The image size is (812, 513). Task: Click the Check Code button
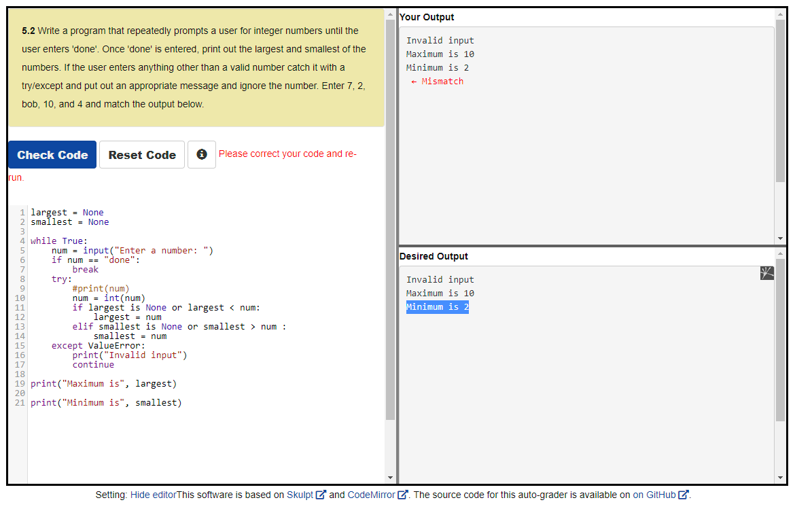coord(52,155)
